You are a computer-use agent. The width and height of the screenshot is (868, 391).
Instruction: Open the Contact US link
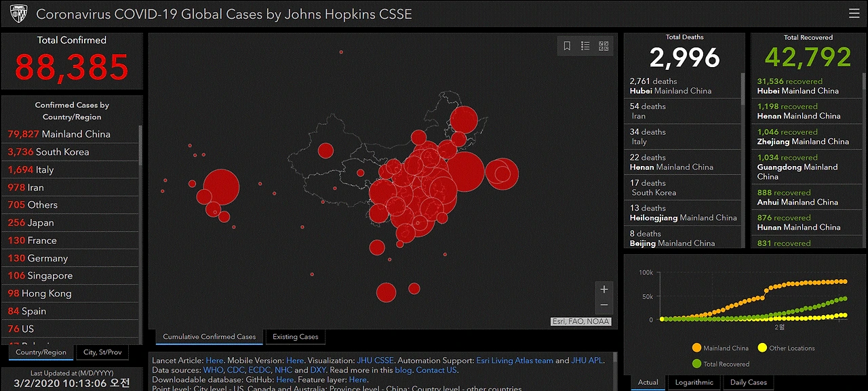point(437,370)
